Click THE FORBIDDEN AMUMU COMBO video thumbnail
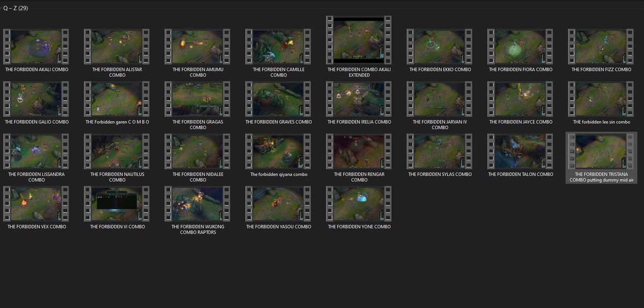The width and height of the screenshot is (644, 308). point(197,47)
